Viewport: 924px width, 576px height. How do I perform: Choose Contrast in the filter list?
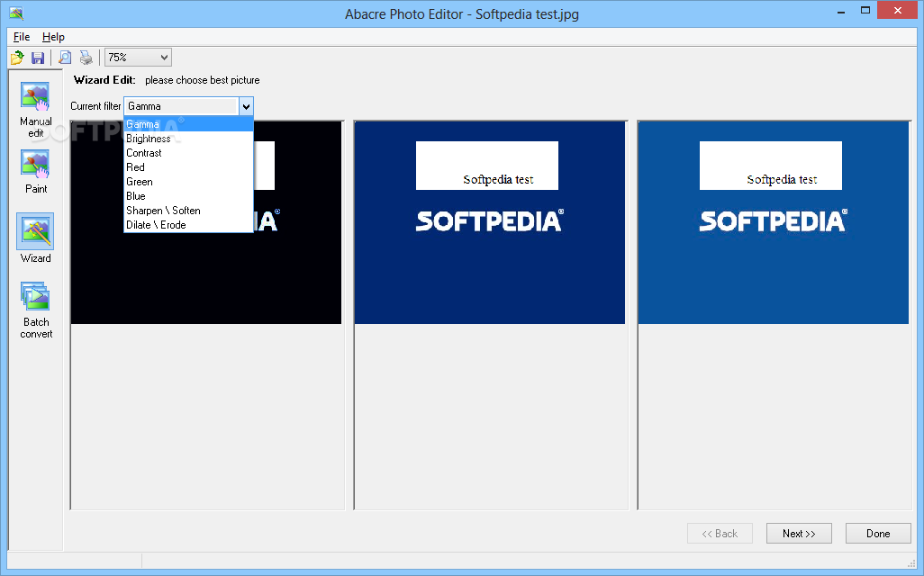pyautogui.click(x=188, y=153)
